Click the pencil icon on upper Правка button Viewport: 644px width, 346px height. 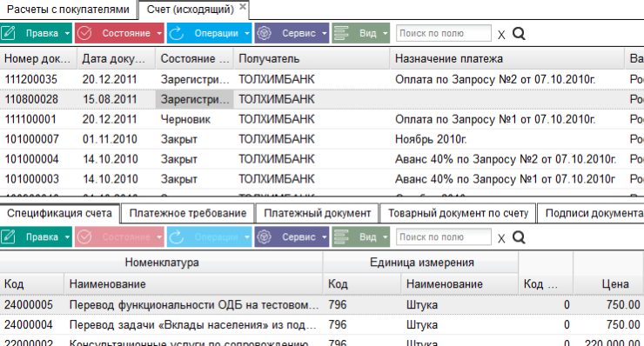click(8, 33)
